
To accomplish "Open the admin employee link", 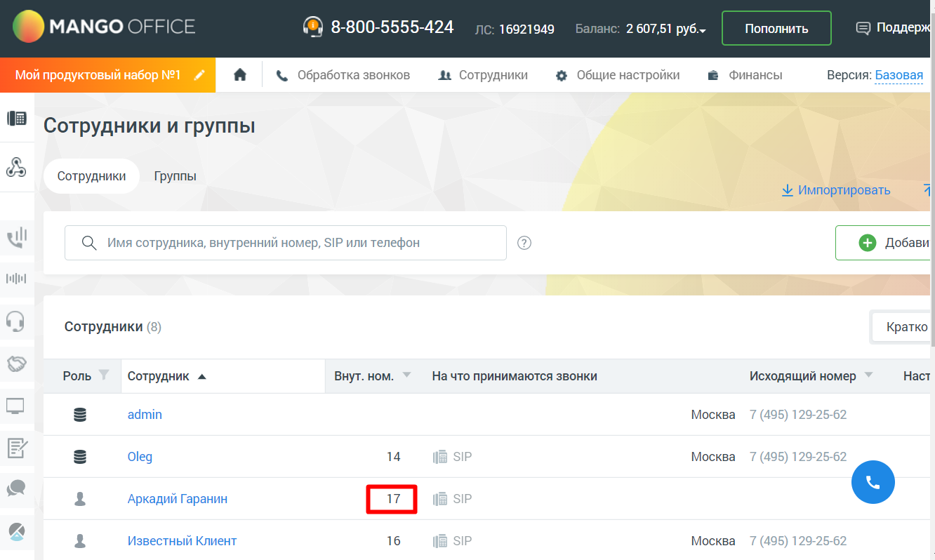I will (x=145, y=415).
